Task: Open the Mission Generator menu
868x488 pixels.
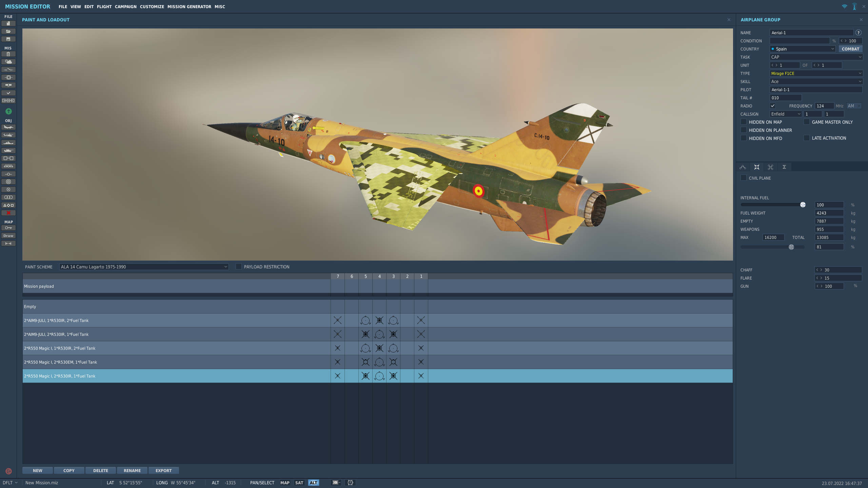Action: point(189,6)
